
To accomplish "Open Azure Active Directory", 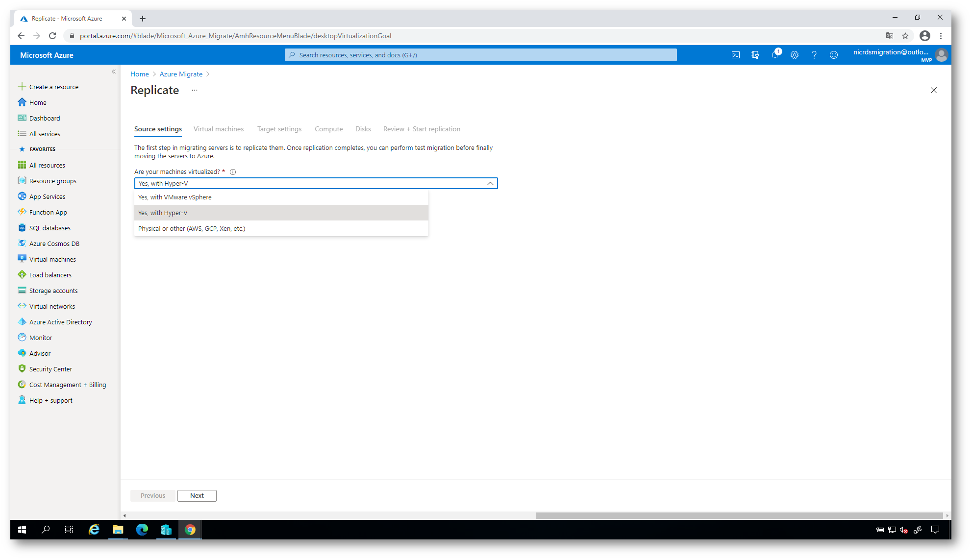I will pyautogui.click(x=55, y=322).
